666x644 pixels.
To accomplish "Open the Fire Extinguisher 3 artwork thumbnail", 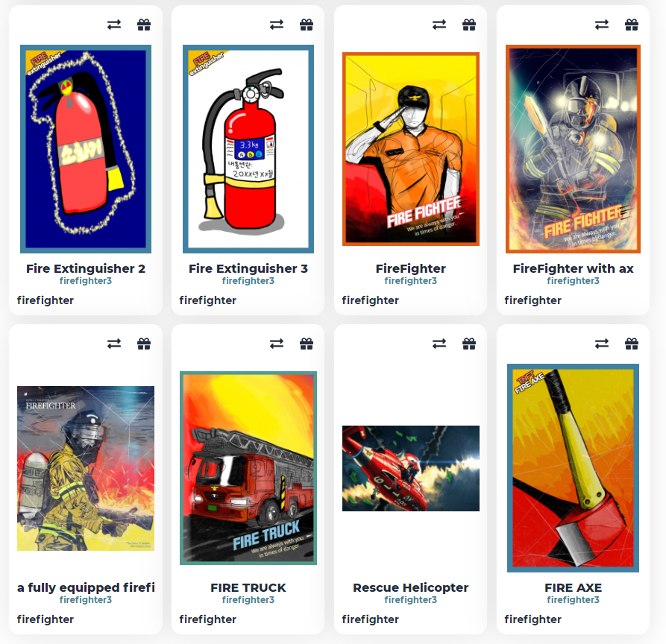I will (248, 149).
